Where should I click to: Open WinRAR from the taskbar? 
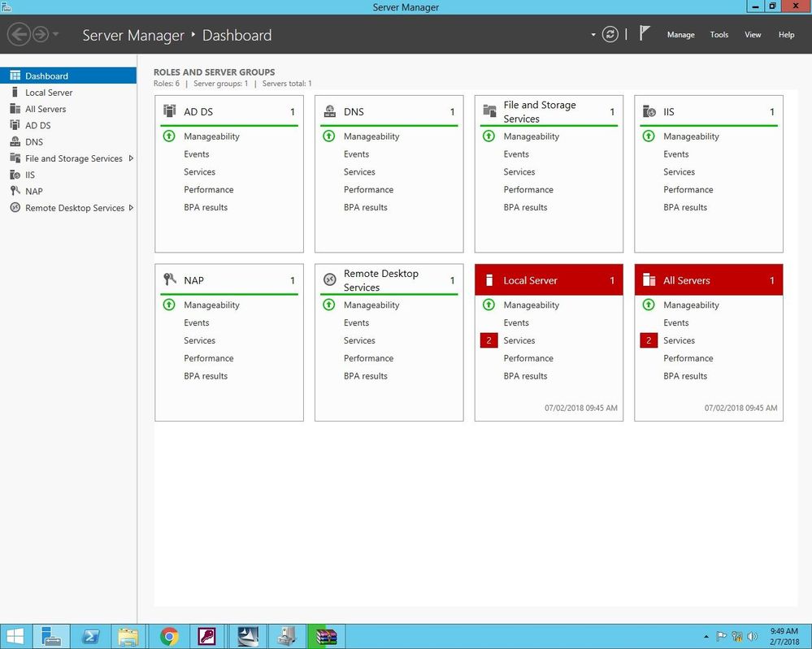tap(326, 636)
